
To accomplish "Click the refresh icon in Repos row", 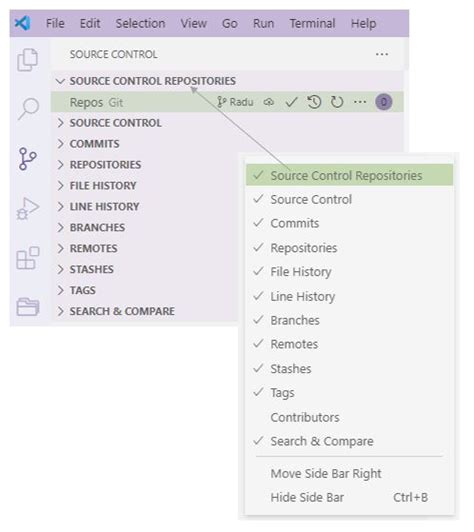I will pyautogui.click(x=337, y=102).
